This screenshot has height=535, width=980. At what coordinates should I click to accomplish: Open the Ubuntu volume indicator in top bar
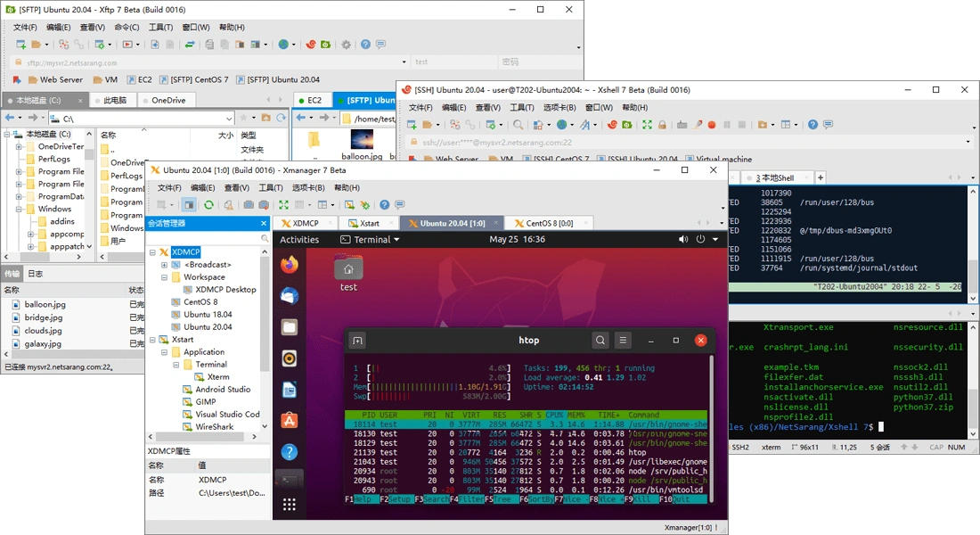(x=683, y=239)
